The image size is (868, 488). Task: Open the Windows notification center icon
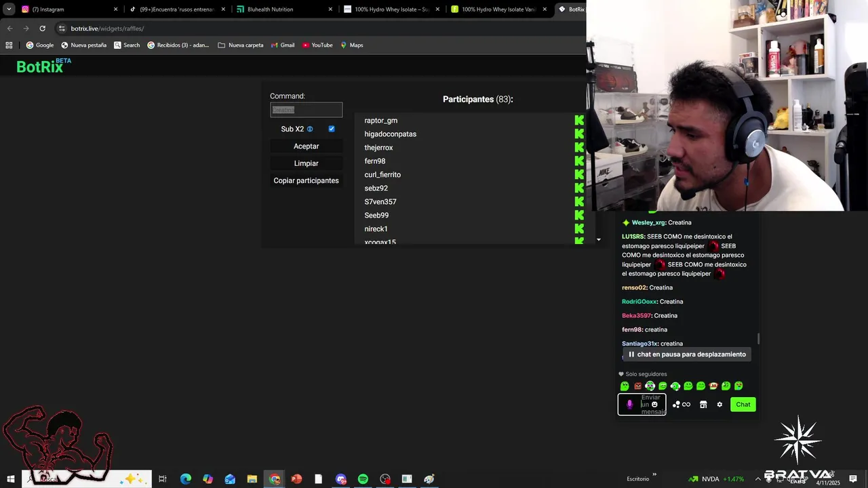click(853, 479)
